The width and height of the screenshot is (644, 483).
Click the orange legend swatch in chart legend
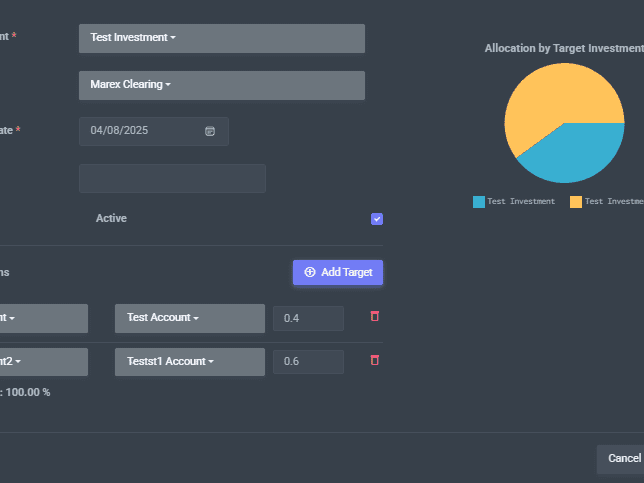pos(576,202)
